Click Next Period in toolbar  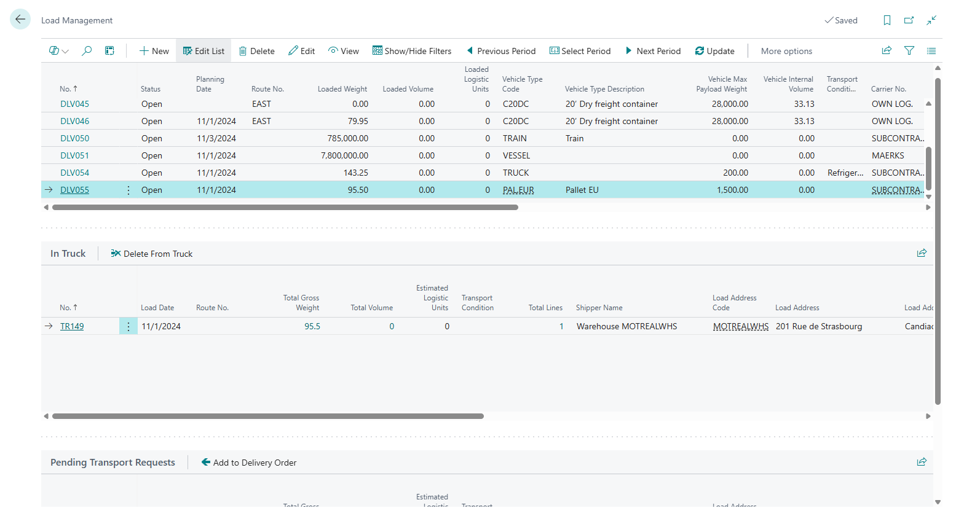coord(653,51)
